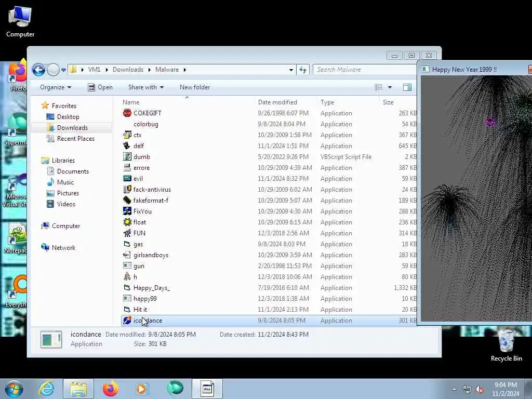Click the dumb VBScript file icon

coord(127,157)
